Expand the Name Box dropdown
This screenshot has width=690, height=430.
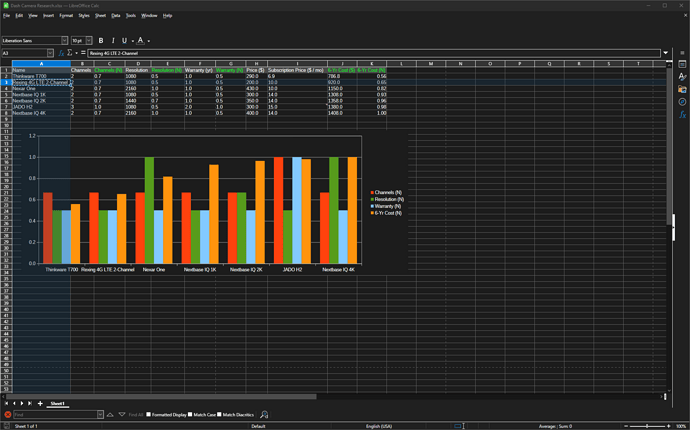[x=50, y=53]
